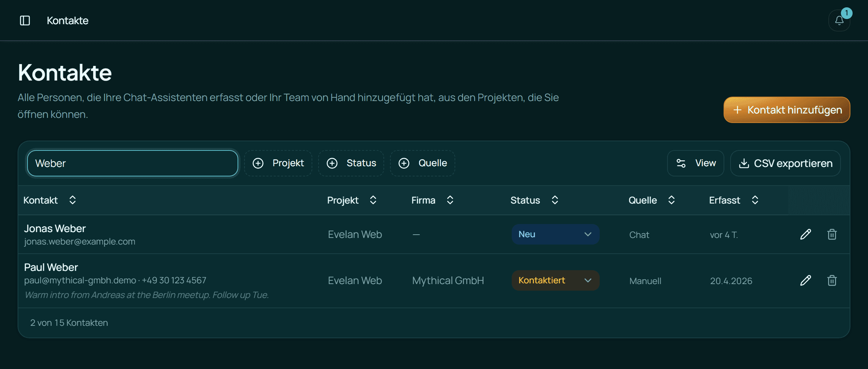868x369 pixels.
Task: Click Mythical GmbH company cell
Action: point(448,280)
